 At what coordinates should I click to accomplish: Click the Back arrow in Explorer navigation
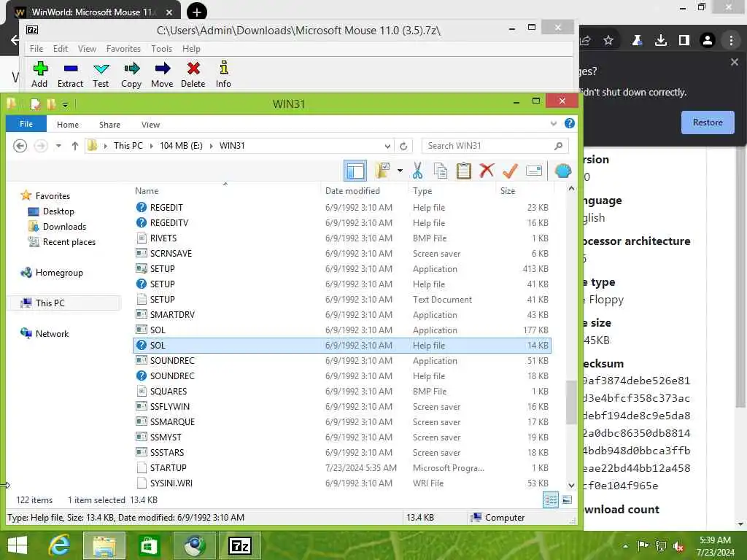coord(20,146)
